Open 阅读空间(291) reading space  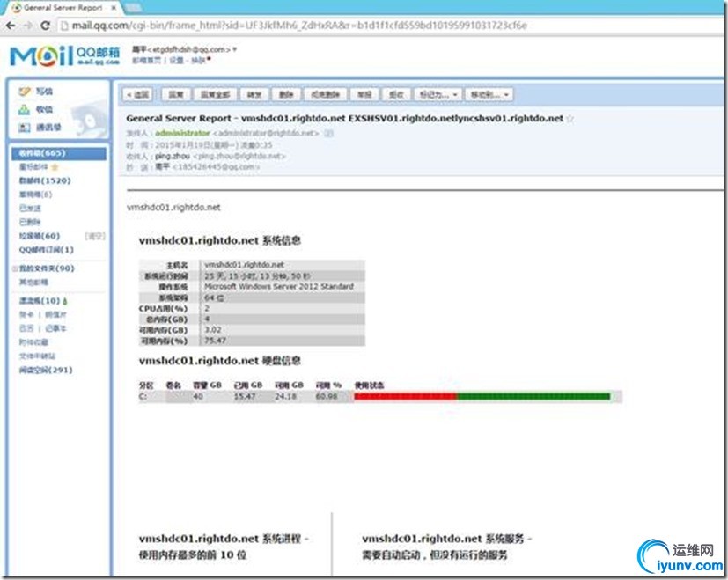[46, 371]
